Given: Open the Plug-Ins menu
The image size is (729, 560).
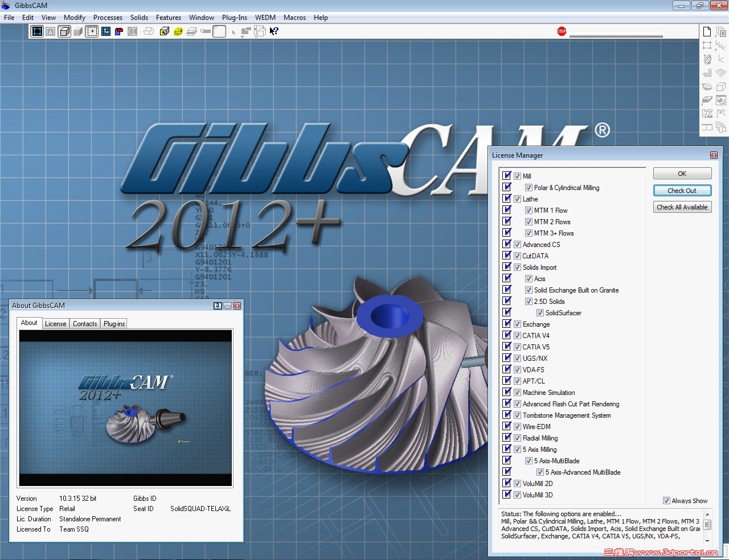Looking at the screenshot, I should click(x=235, y=18).
